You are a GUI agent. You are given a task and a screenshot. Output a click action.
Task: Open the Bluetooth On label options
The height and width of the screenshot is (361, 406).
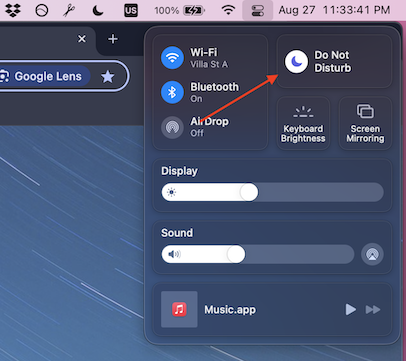click(x=214, y=92)
